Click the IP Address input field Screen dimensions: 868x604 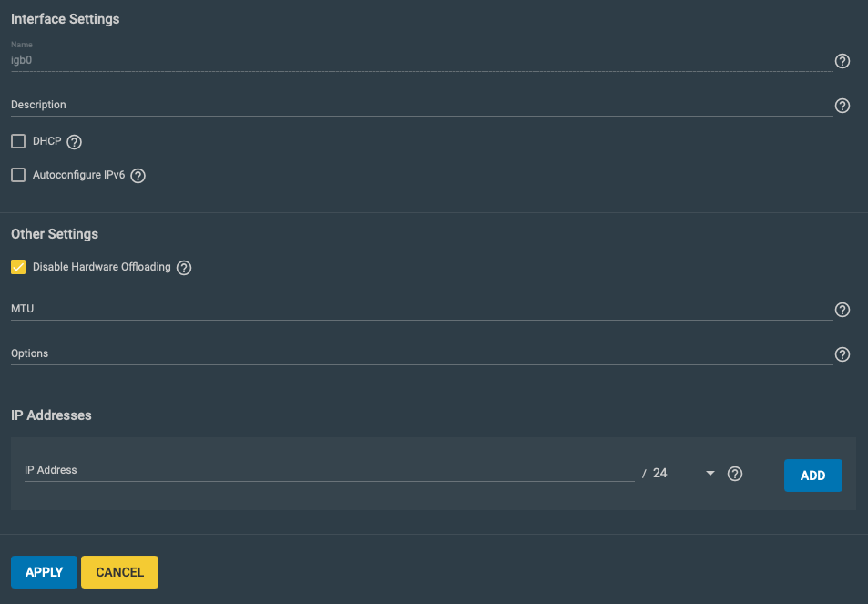(330, 471)
